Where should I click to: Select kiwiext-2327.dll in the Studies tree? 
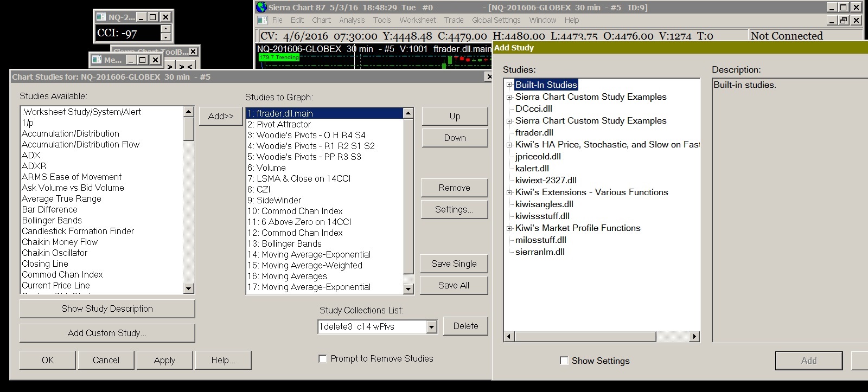[x=546, y=180]
